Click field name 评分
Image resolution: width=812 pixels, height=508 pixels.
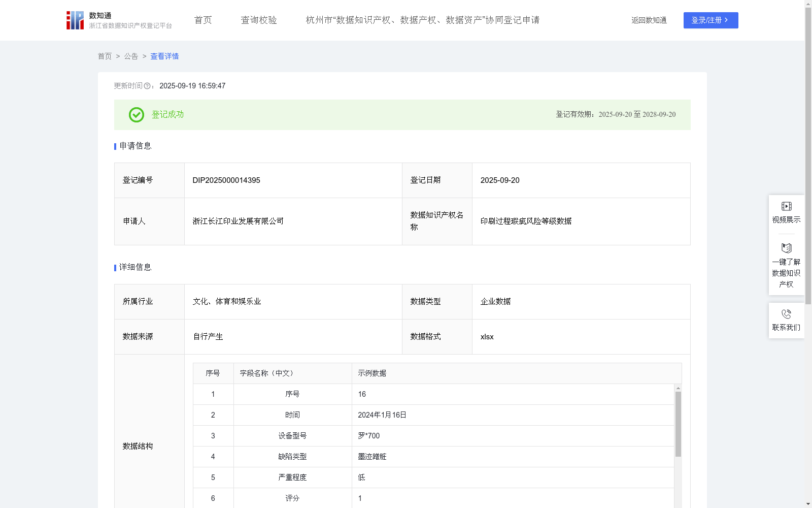point(292,498)
